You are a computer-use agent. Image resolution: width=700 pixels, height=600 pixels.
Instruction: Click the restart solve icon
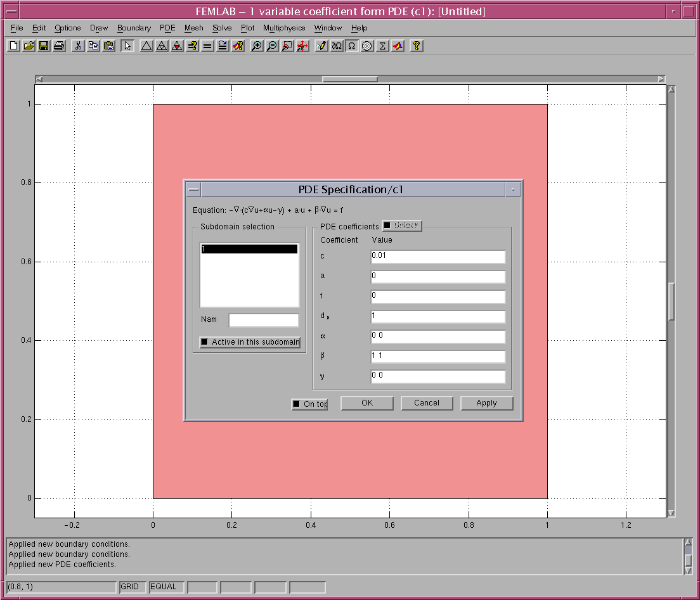click(223, 46)
